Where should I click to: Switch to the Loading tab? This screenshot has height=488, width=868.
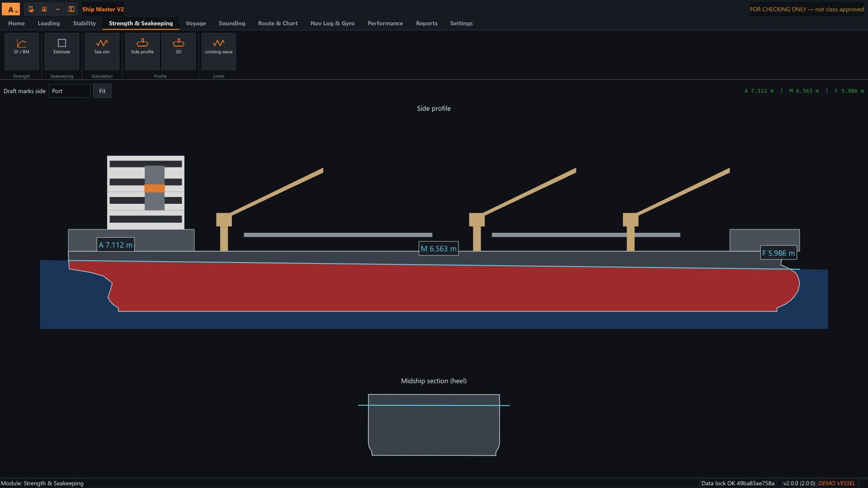click(x=49, y=23)
